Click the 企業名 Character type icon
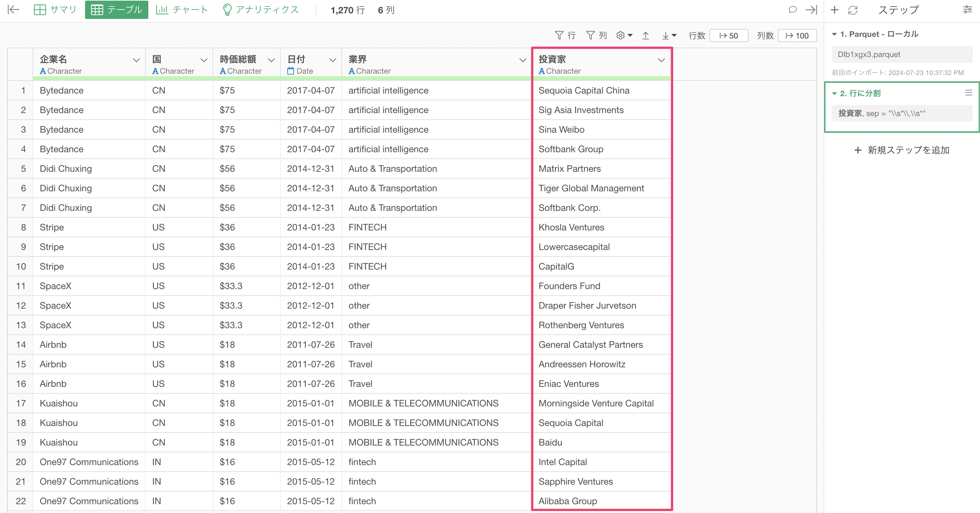This screenshot has width=980, height=513. point(43,71)
